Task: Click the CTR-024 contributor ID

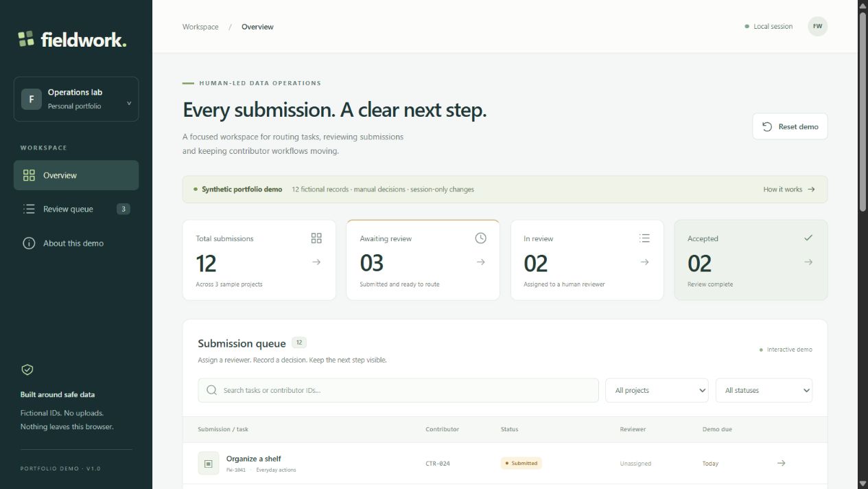Action: [438, 464]
